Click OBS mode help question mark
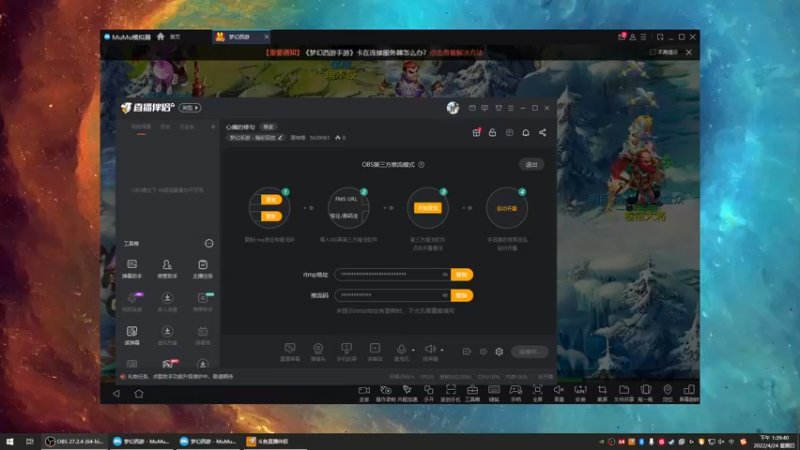Image resolution: width=800 pixels, height=450 pixels. click(421, 165)
